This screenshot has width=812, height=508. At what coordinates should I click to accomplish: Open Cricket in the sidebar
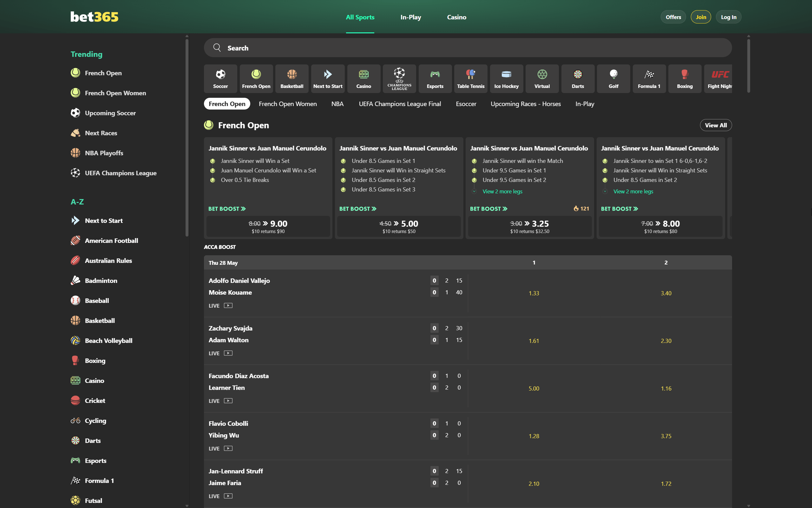pos(88,400)
